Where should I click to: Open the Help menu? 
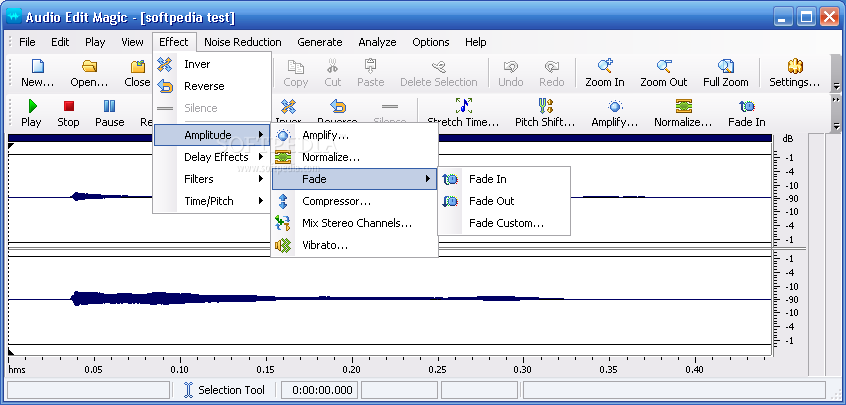(x=475, y=42)
